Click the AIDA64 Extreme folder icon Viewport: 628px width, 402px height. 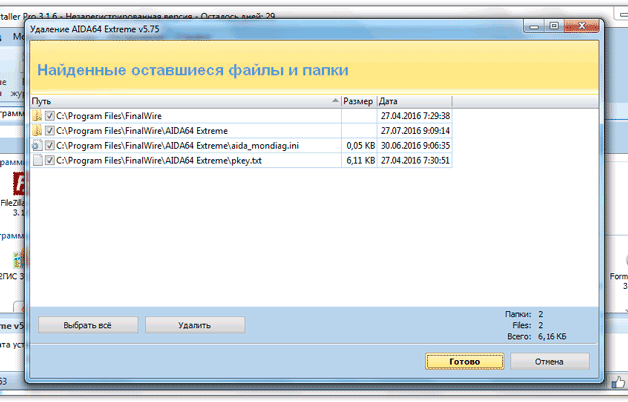[x=37, y=131]
